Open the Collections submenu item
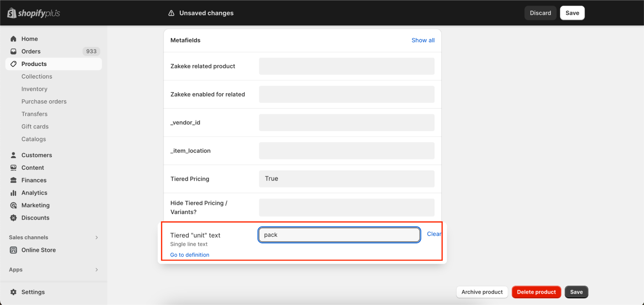 click(x=37, y=77)
